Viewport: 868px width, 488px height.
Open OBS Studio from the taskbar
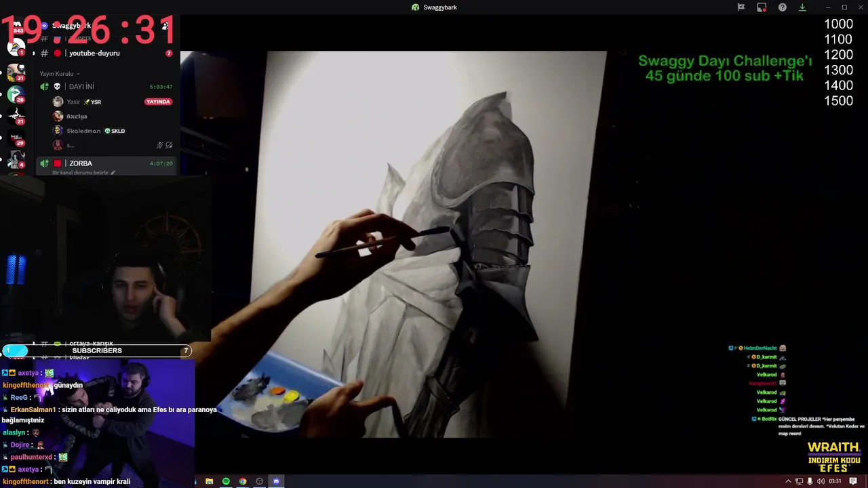(x=259, y=481)
